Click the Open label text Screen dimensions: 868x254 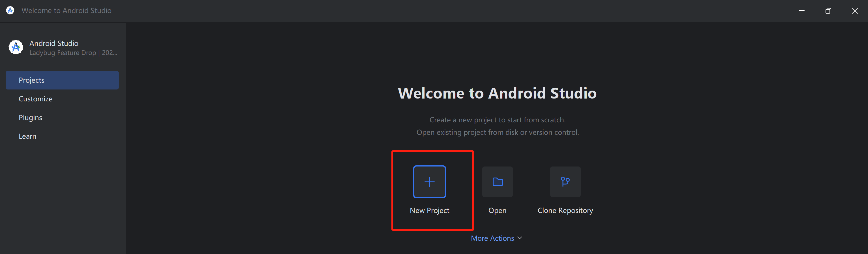coord(497,210)
